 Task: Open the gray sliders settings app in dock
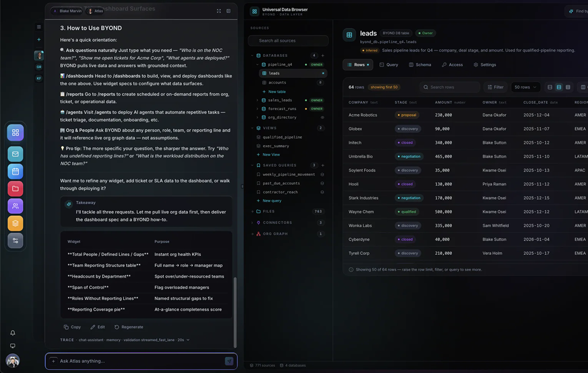point(15,241)
